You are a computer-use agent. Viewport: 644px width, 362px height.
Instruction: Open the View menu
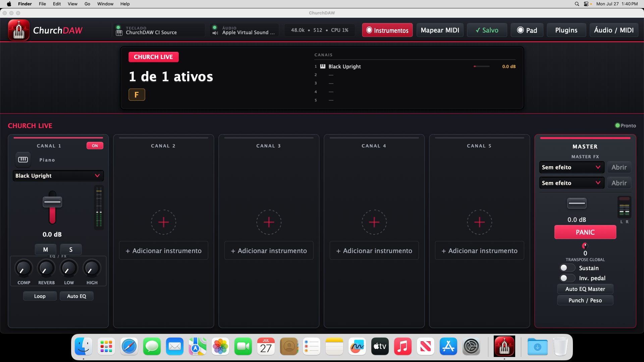(x=72, y=4)
